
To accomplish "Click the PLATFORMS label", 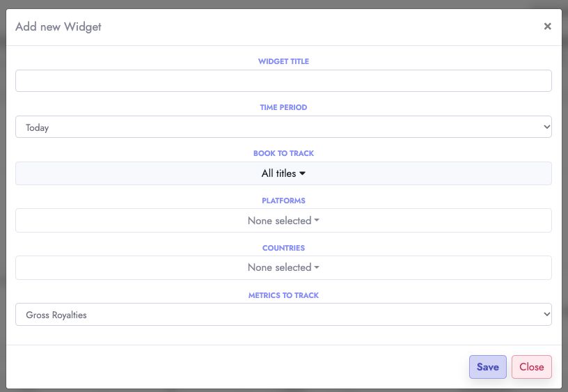I will (x=283, y=201).
